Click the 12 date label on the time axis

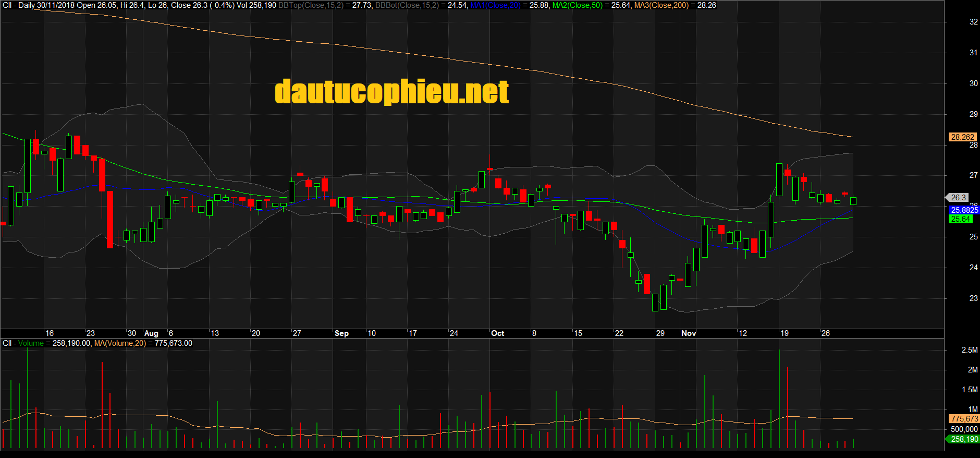click(743, 333)
